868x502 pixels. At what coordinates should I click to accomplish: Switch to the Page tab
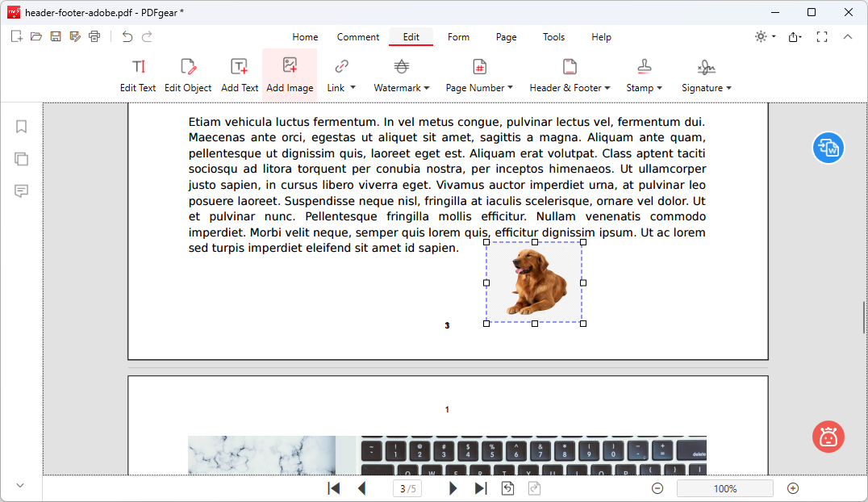pyautogui.click(x=506, y=37)
